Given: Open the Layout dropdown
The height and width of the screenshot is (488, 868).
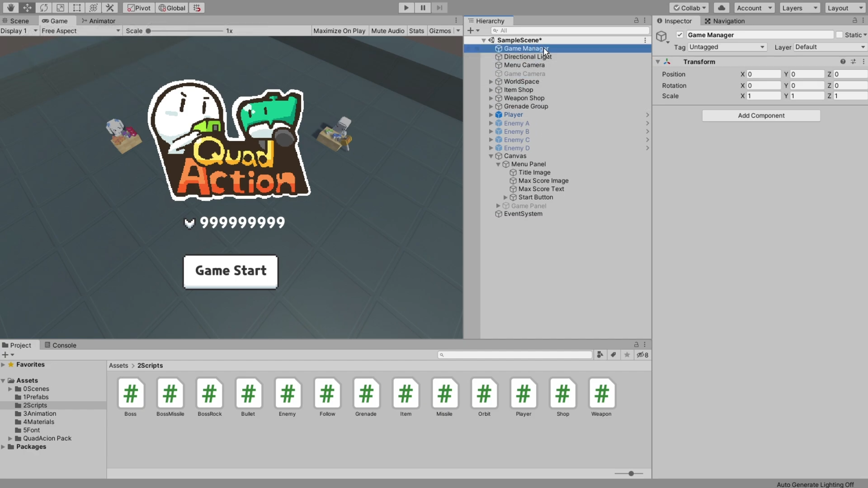Looking at the screenshot, I should point(845,8).
